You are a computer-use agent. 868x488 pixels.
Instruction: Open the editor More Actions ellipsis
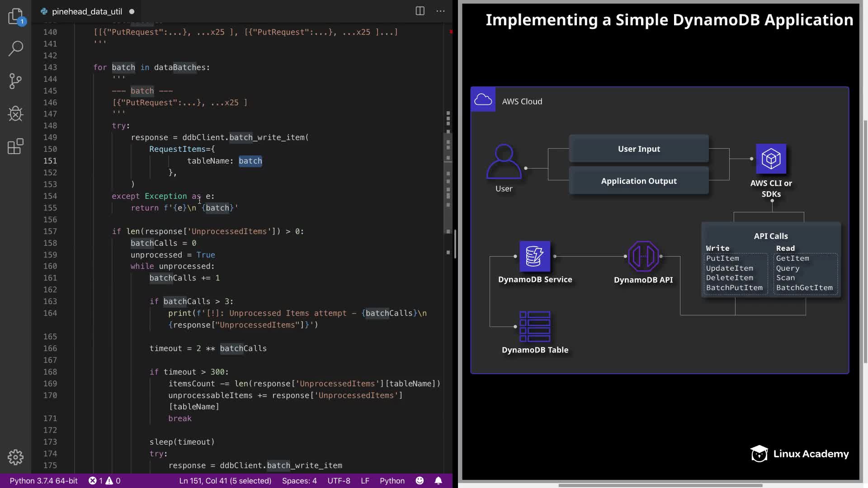pyautogui.click(x=440, y=11)
